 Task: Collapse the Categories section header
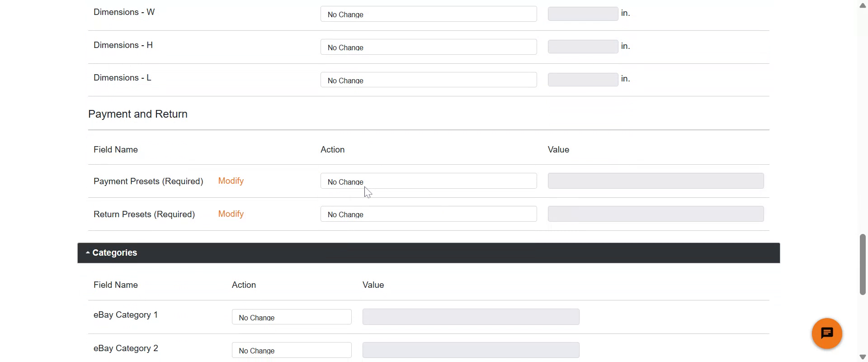[x=114, y=253]
